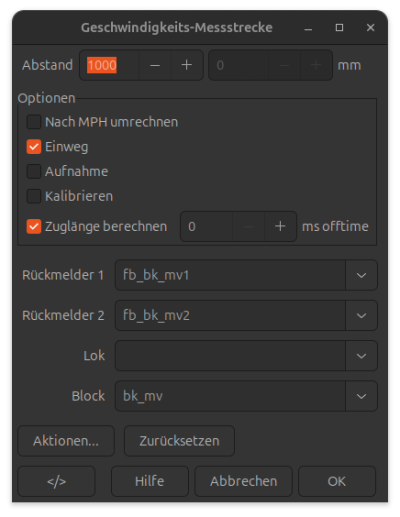Open the Block dropdown arrow
Screen dimensions: 400x517
[361, 396]
